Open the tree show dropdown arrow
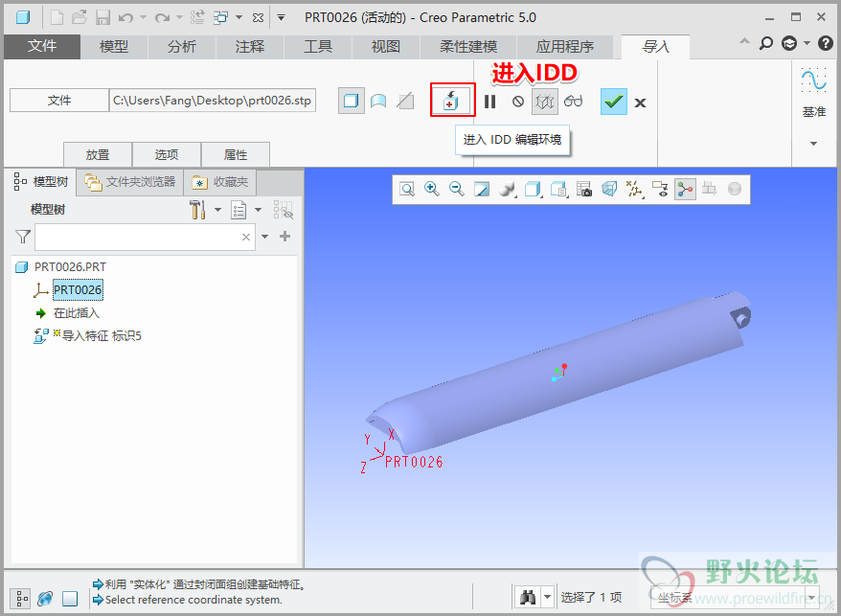This screenshot has height=616, width=841. [258, 210]
